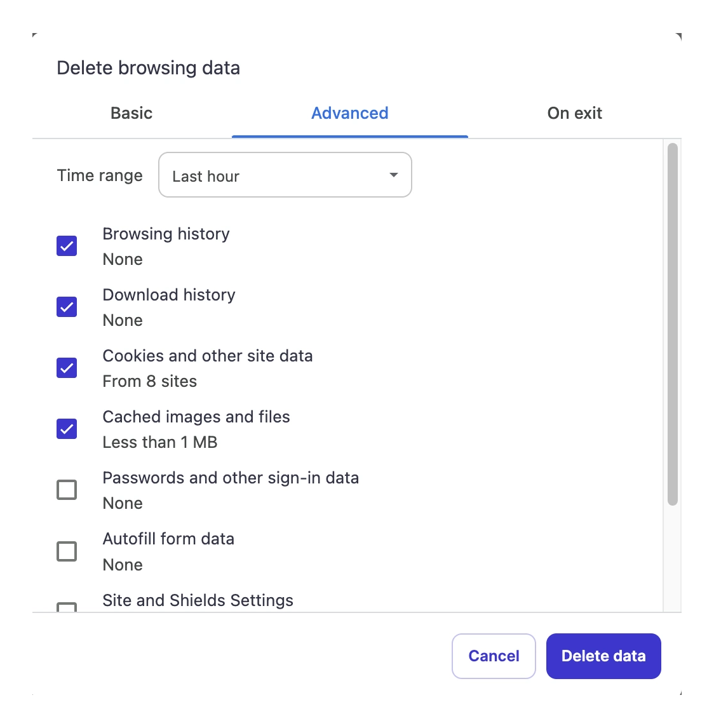Check the Autofill form data checkbox
This screenshot has width=714, height=728.
tap(66, 551)
